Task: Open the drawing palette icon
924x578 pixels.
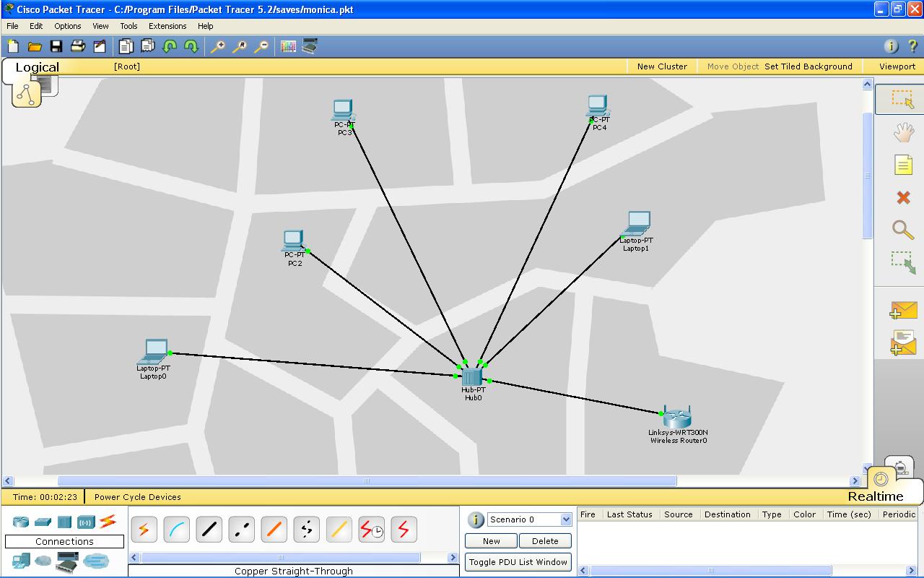Action: [x=288, y=46]
